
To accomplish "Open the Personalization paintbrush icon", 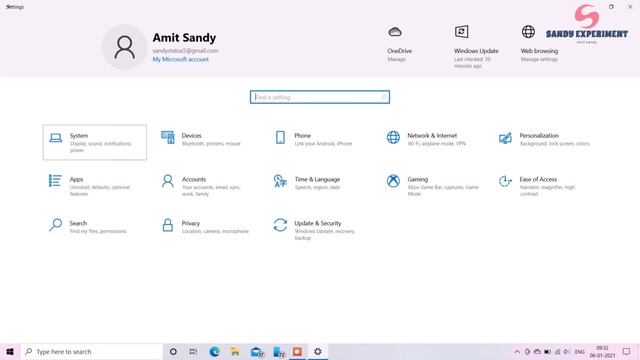I will [505, 138].
